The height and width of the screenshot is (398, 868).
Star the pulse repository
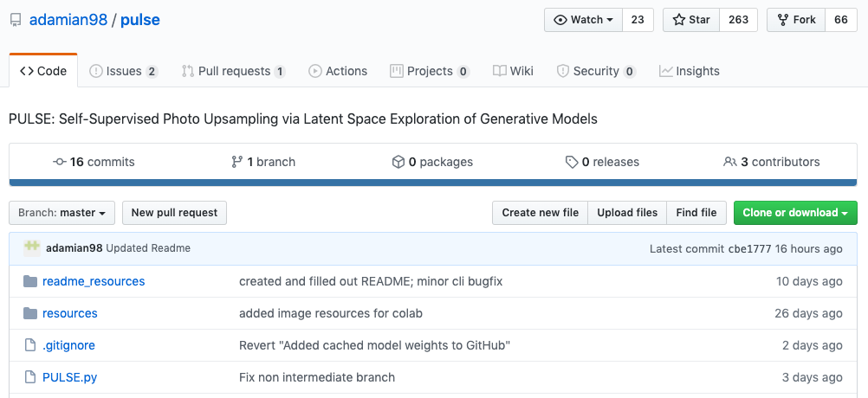692,20
